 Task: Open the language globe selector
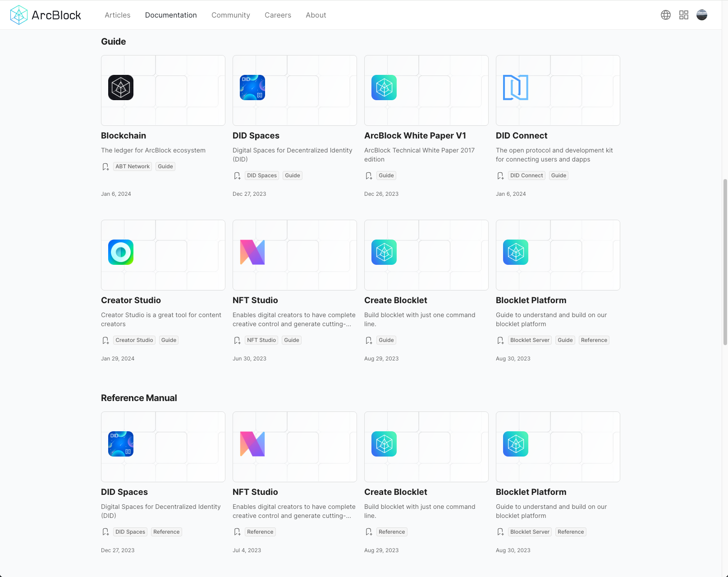[665, 15]
